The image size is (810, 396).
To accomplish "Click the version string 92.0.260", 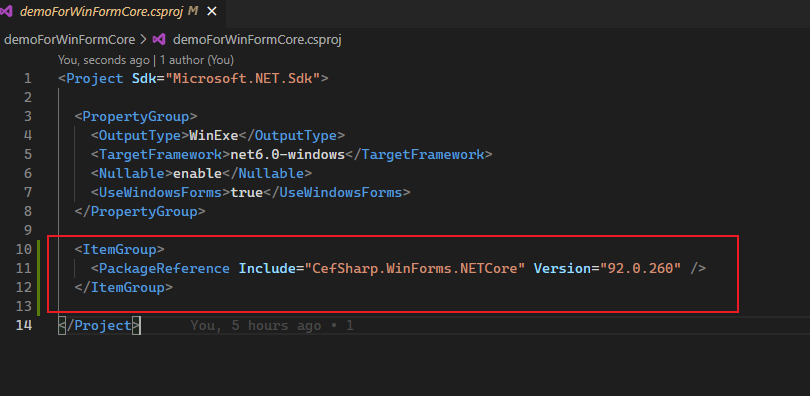I will [x=640, y=268].
